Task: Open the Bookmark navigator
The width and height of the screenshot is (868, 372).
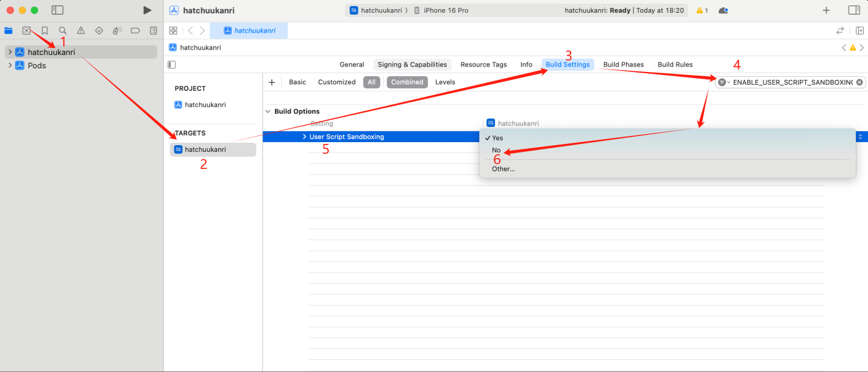Action: tap(44, 30)
